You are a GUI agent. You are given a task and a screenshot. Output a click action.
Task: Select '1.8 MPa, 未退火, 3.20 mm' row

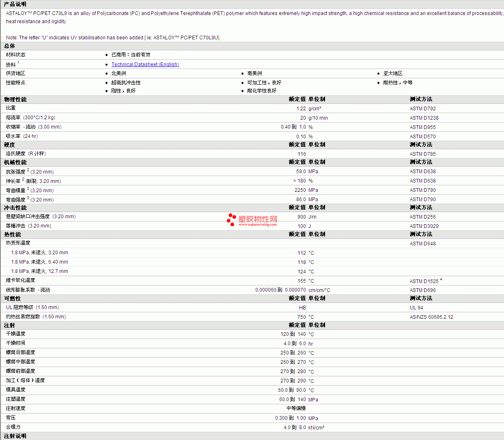40,253
